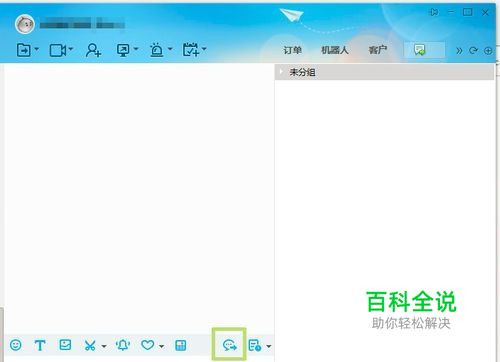The height and width of the screenshot is (362, 500).
Task: Open the message history record icon
Action: click(x=255, y=345)
